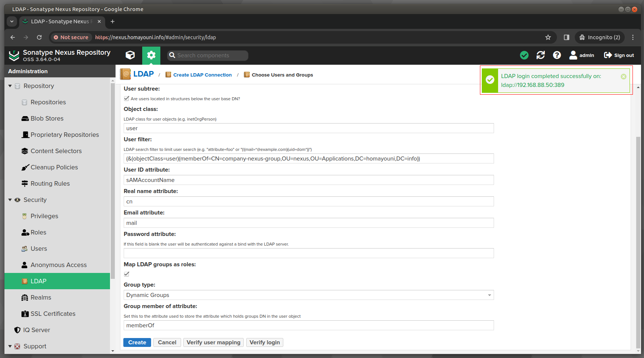Select the LDAP sidebar item
The image size is (644, 358).
pyautogui.click(x=57, y=281)
